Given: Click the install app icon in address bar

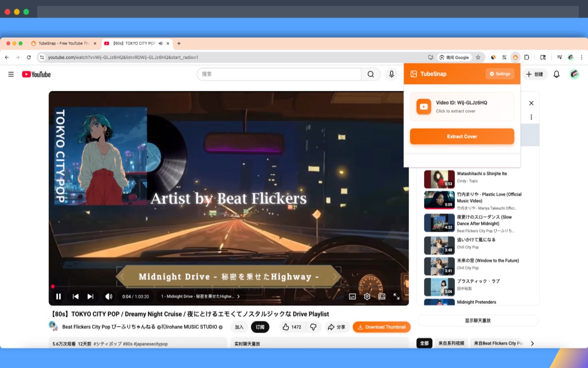Looking at the screenshot, I should [430, 57].
